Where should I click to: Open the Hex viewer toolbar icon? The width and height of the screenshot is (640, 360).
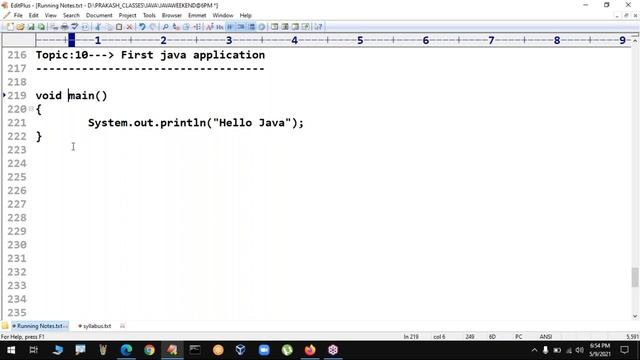tap(220, 27)
